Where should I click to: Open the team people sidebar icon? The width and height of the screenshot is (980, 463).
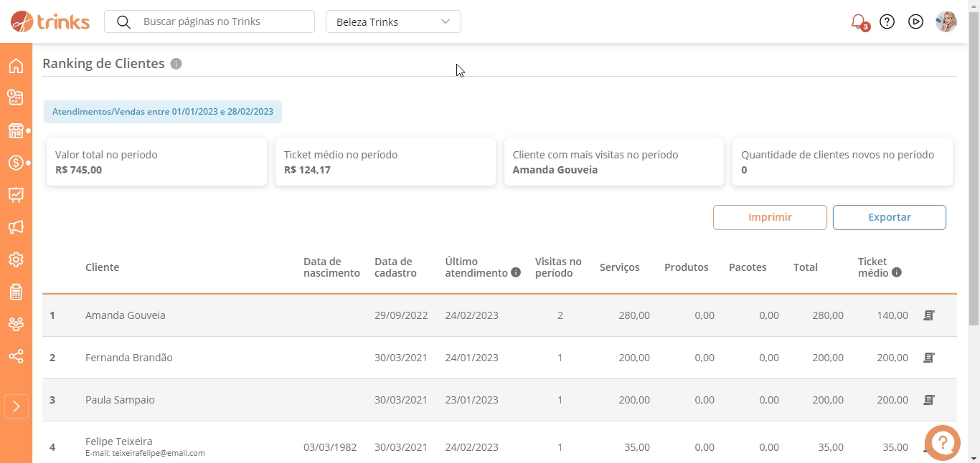tap(16, 324)
